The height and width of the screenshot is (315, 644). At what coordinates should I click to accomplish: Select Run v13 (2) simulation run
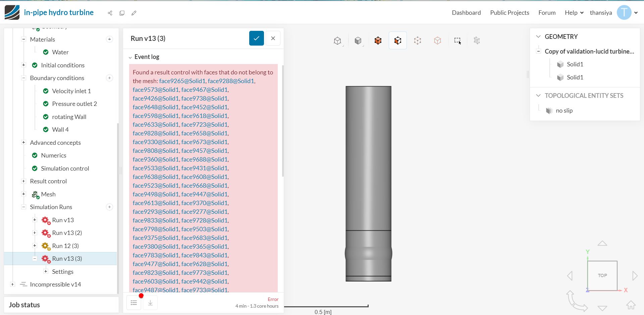point(67,233)
